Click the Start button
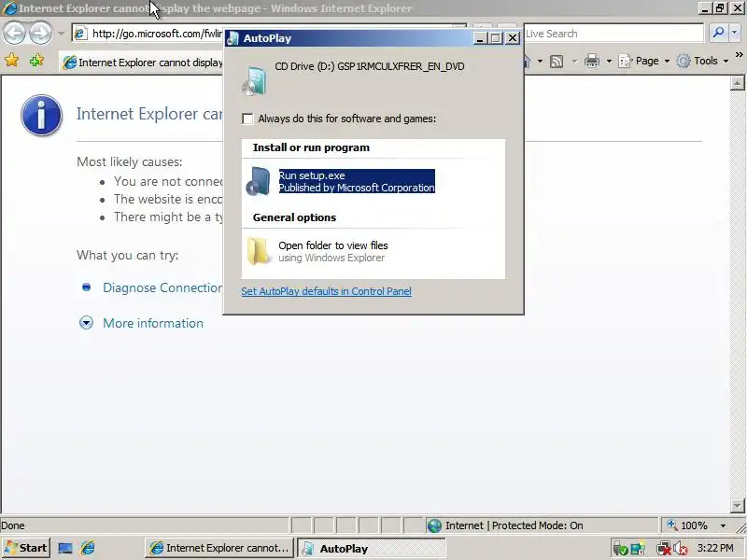 [x=26, y=548]
